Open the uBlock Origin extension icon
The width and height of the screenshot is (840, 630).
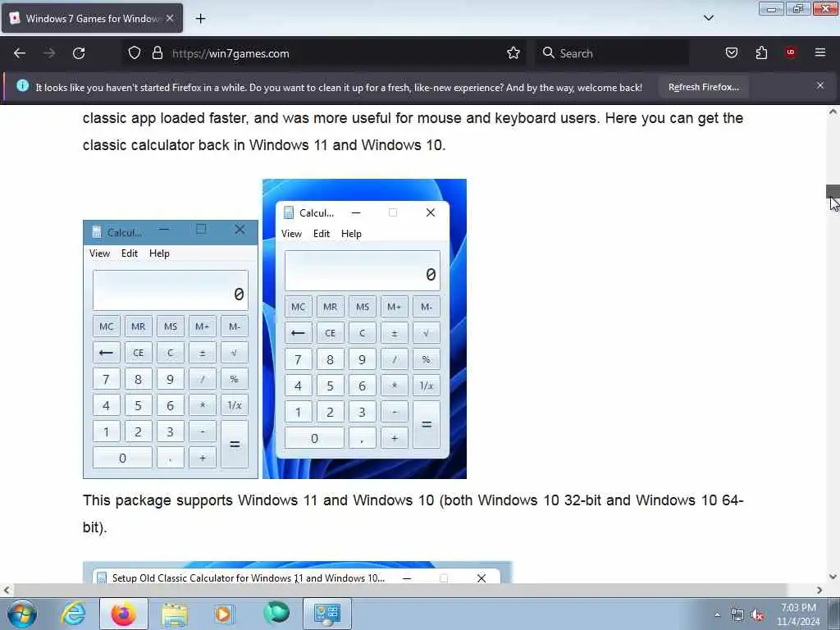click(791, 52)
